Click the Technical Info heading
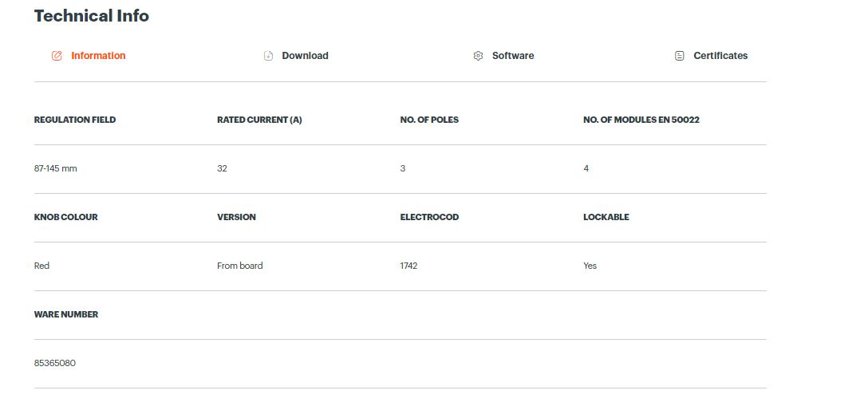 [91, 15]
